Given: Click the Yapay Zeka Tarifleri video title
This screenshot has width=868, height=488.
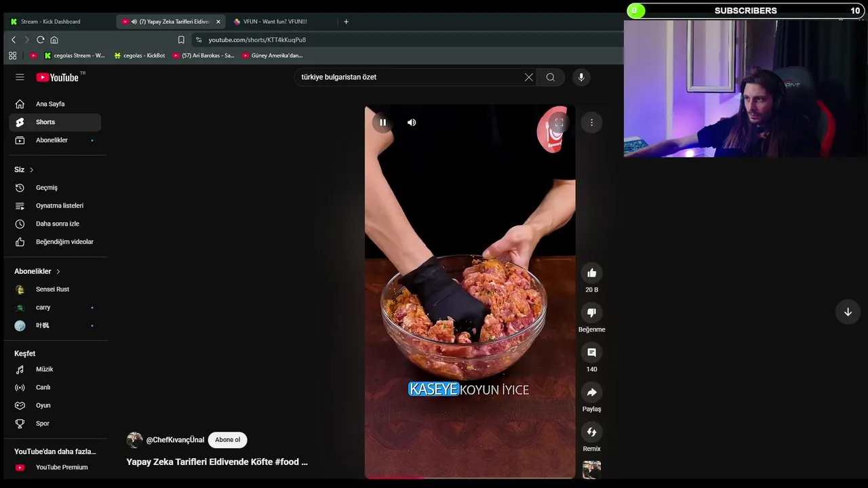Looking at the screenshot, I should (x=217, y=462).
